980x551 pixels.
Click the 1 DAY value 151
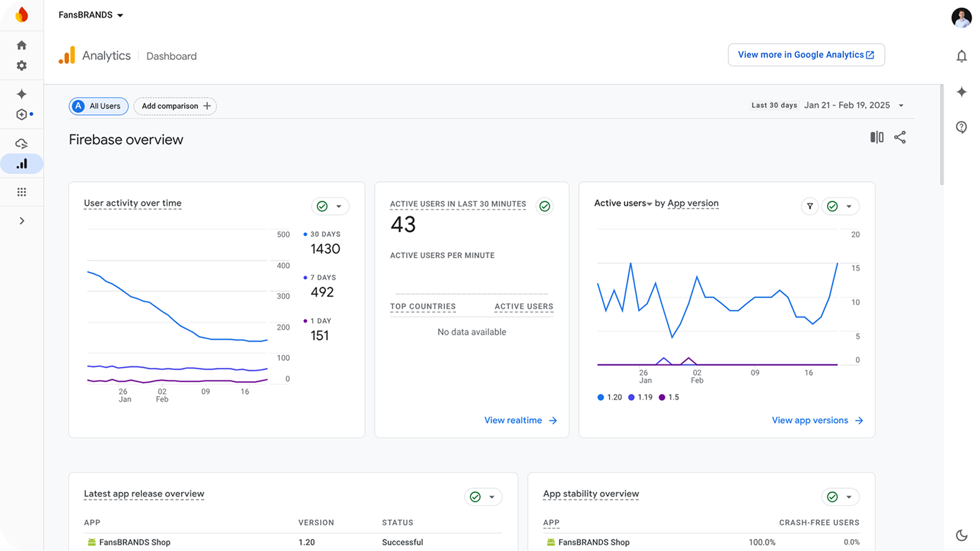(x=319, y=335)
